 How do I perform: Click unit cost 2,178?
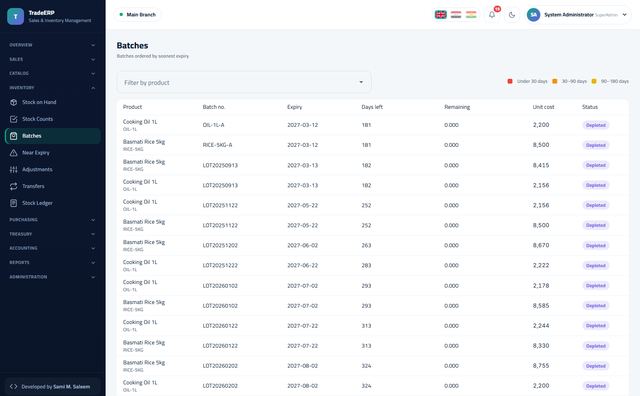(x=541, y=286)
